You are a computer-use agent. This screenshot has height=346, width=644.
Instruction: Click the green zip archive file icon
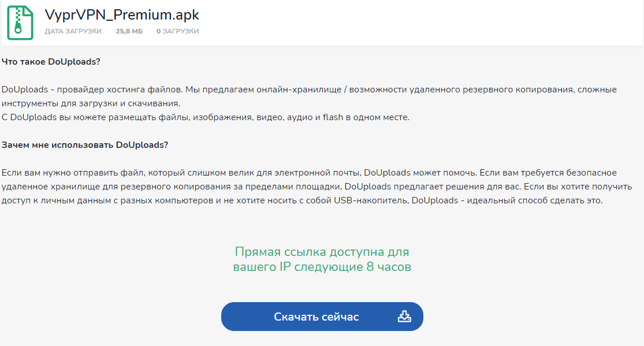(20, 23)
